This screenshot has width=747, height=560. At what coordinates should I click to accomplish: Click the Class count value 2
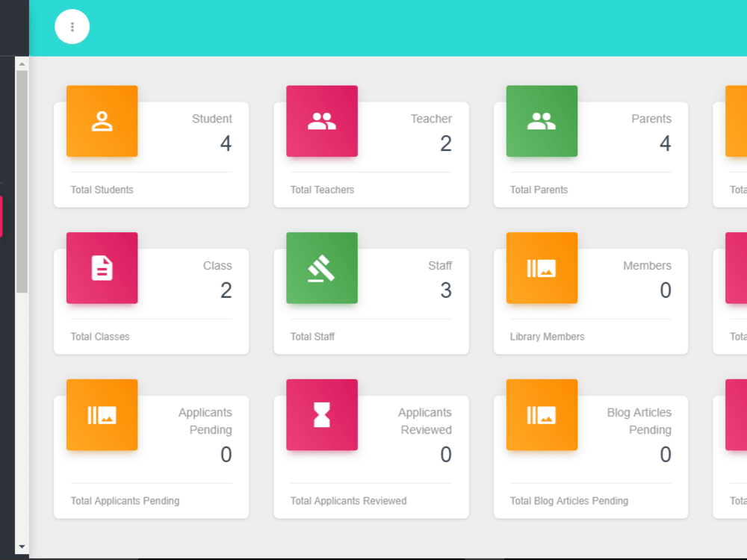tap(226, 290)
